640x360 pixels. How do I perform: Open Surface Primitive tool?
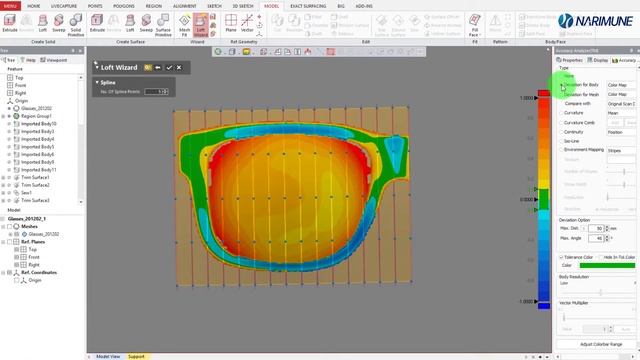[163, 25]
